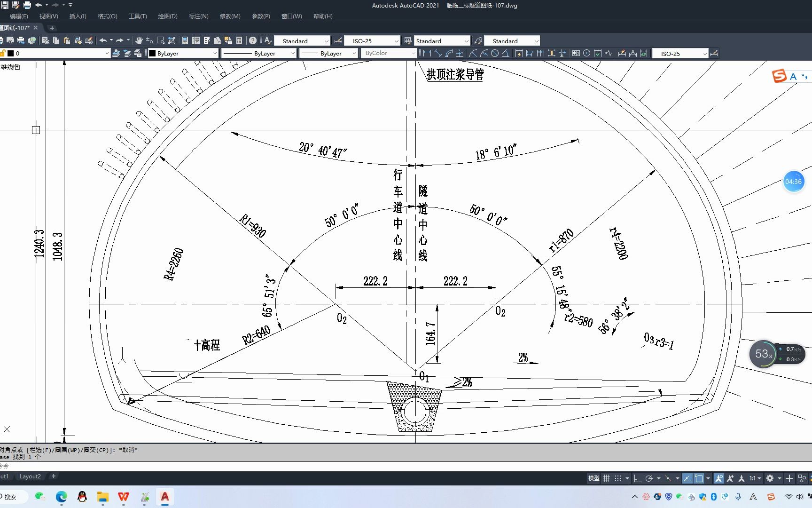
Task: Add a new layout with plus button
Action: pos(54,476)
